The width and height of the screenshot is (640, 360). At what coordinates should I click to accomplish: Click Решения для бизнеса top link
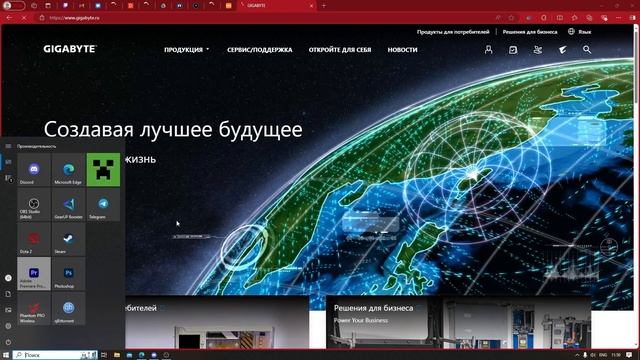point(530,32)
